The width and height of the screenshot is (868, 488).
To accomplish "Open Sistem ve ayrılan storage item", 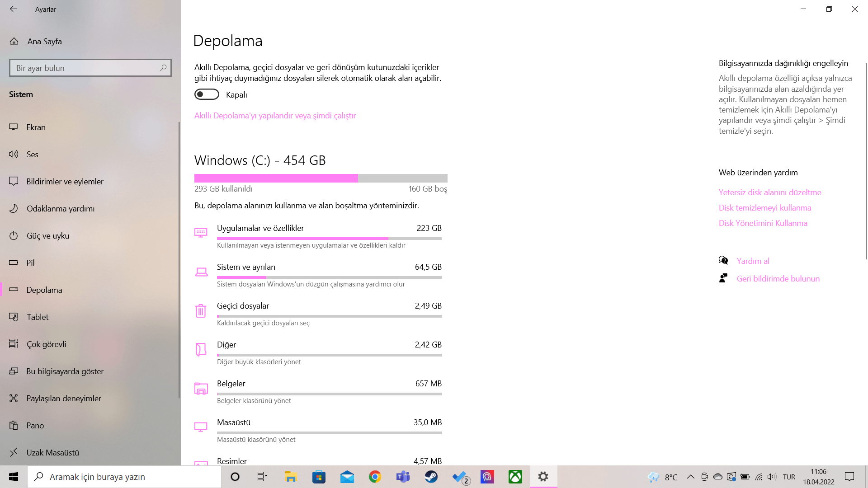I will pos(246,267).
